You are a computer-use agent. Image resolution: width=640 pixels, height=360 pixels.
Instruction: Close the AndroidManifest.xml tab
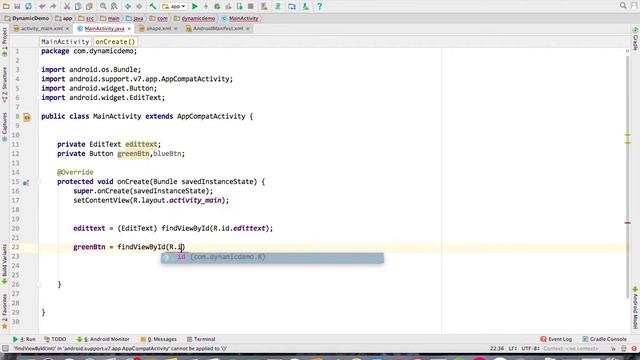(248, 29)
